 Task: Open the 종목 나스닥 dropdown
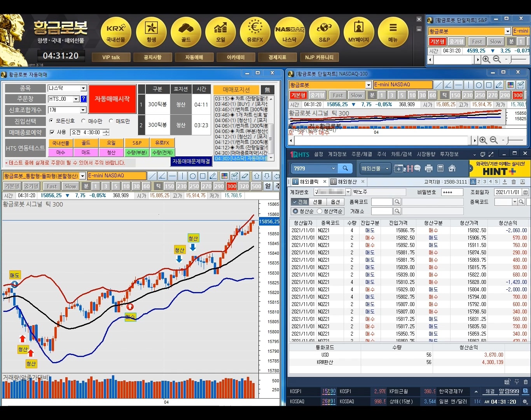83,88
